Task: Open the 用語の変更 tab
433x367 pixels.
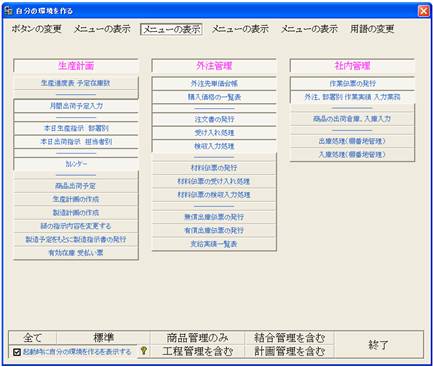Action: [x=372, y=29]
